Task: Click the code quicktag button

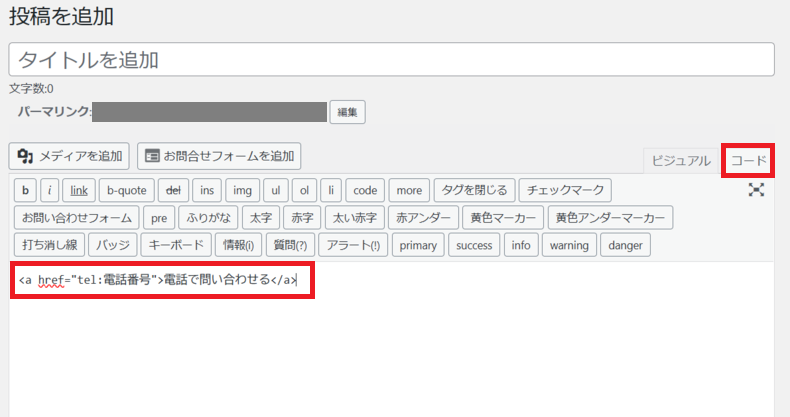Action: 365,190
